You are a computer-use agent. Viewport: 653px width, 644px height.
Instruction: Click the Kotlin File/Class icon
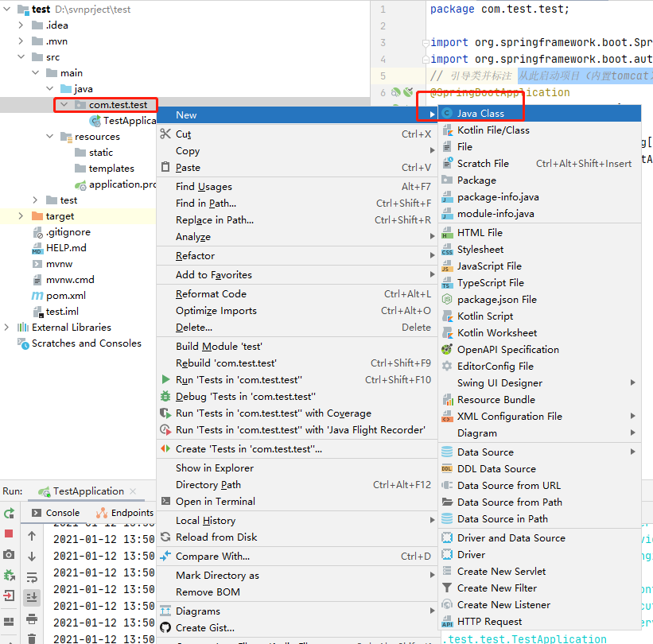[x=447, y=130]
